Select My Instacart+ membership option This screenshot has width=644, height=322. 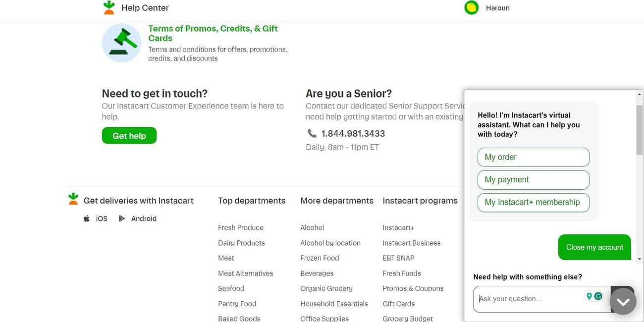533,202
